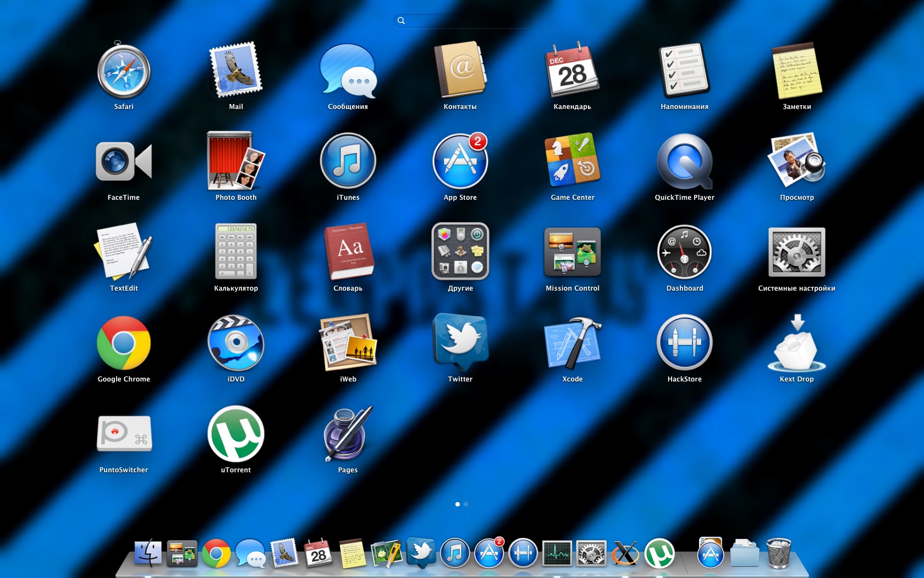This screenshot has height=578, width=924.
Task: Launch Mission Control from Launchpad grid
Action: (573, 252)
